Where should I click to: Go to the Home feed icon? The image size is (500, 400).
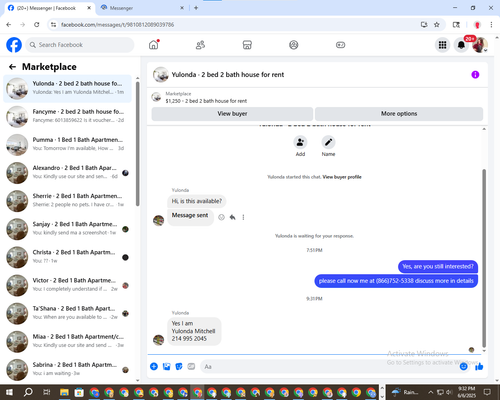[x=154, y=45]
